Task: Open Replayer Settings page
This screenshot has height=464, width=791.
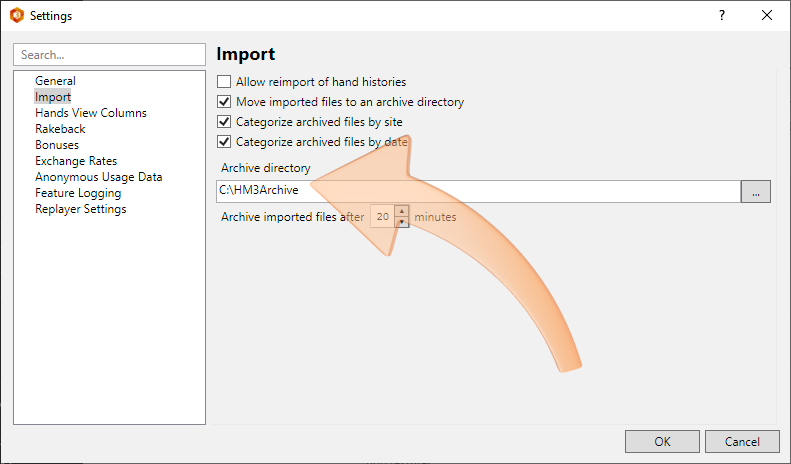Action: [x=80, y=209]
